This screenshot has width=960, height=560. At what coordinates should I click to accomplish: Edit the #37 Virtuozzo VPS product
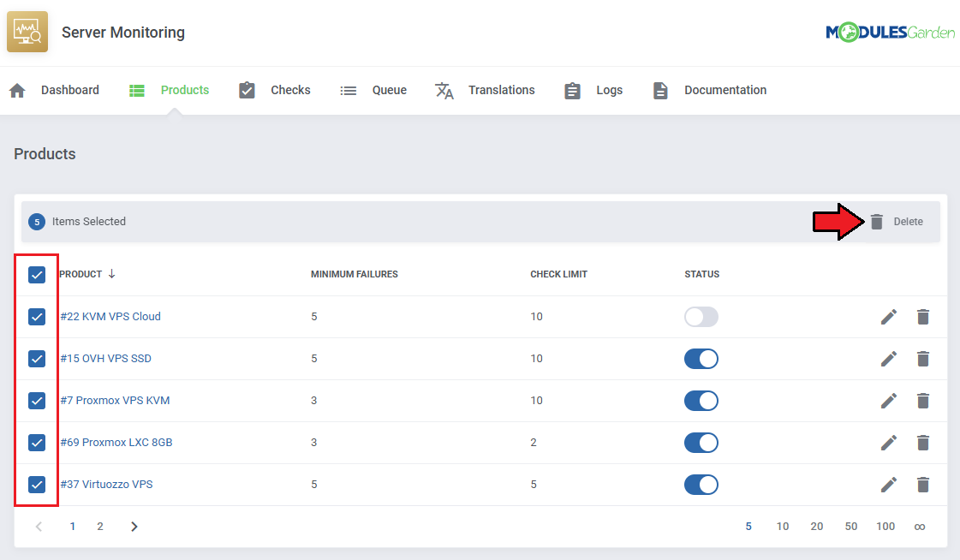[x=889, y=485]
